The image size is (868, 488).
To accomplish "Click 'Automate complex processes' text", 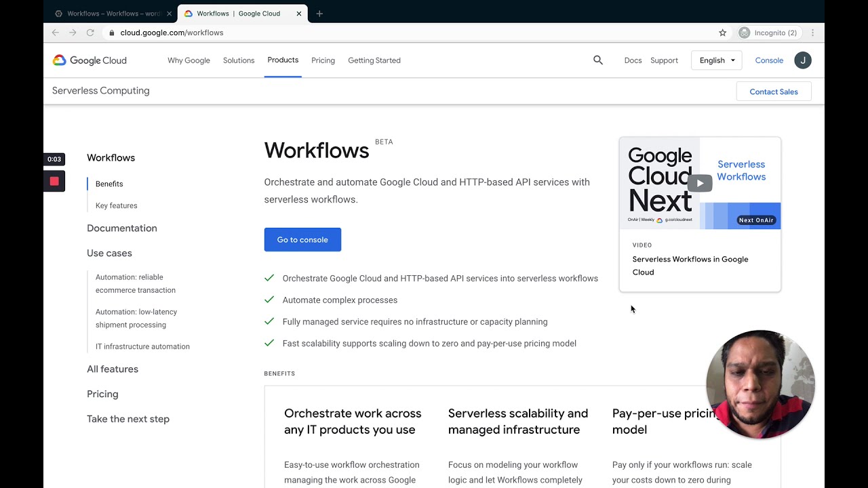I will click(340, 300).
